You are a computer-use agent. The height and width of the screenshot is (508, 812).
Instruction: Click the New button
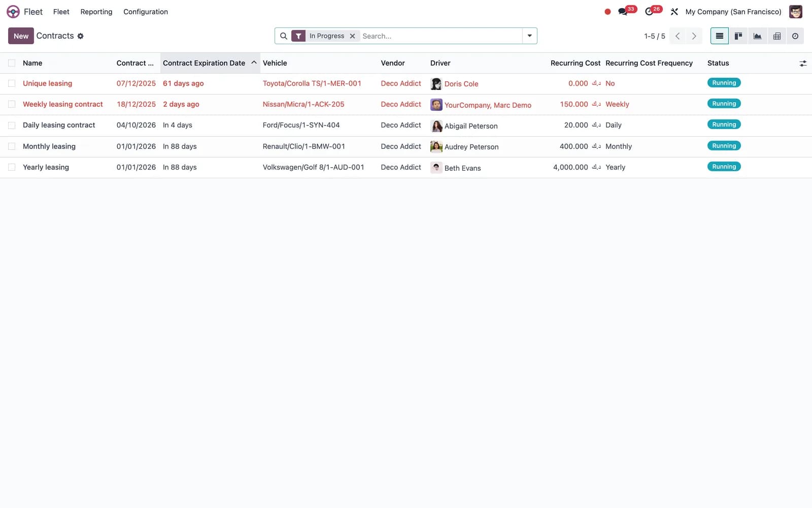[21, 36]
